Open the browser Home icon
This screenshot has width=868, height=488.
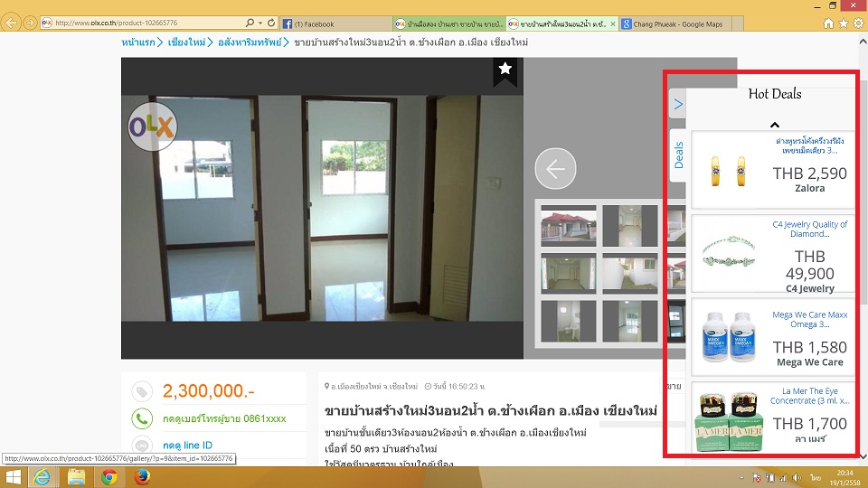pos(828,23)
